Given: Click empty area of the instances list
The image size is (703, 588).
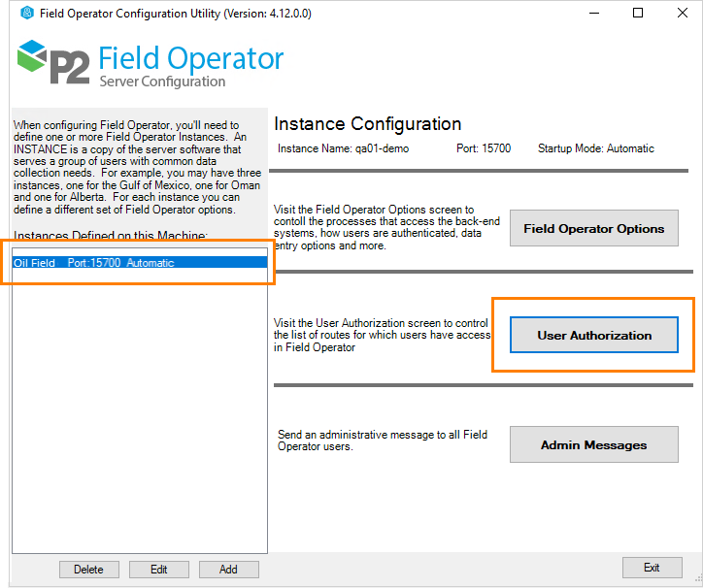Looking at the screenshot, I should [x=139, y=408].
